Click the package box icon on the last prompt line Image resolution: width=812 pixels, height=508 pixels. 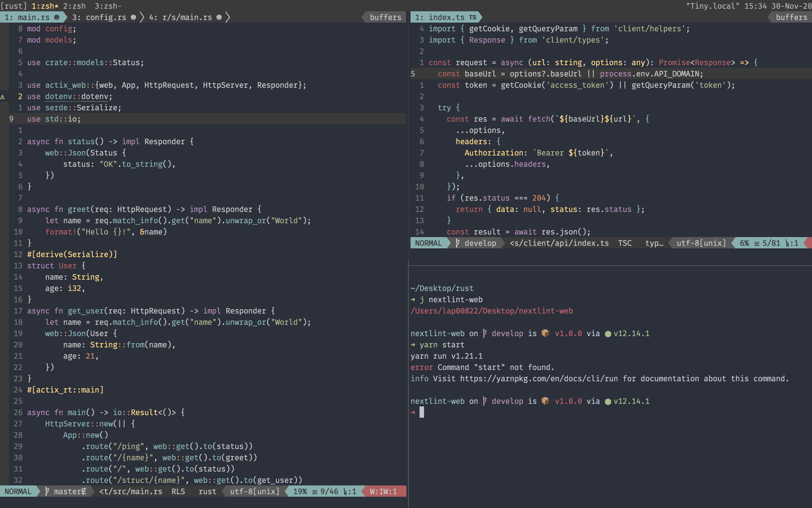click(x=546, y=401)
